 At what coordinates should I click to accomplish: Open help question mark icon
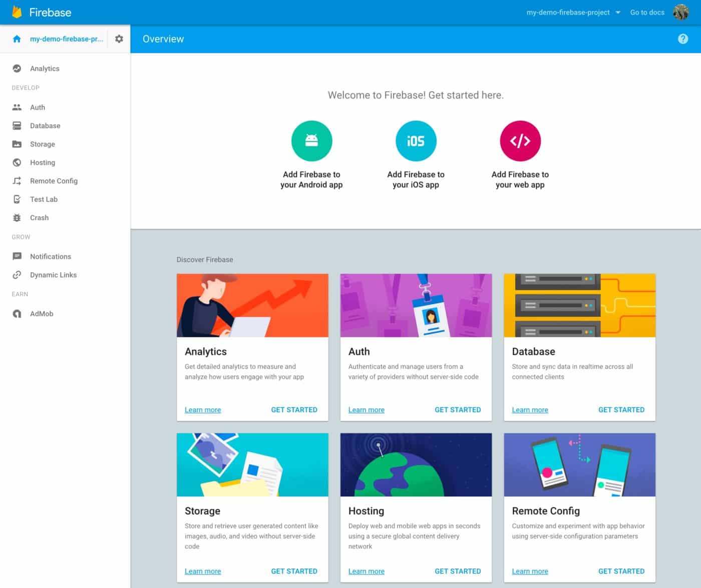tap(682, 39)
